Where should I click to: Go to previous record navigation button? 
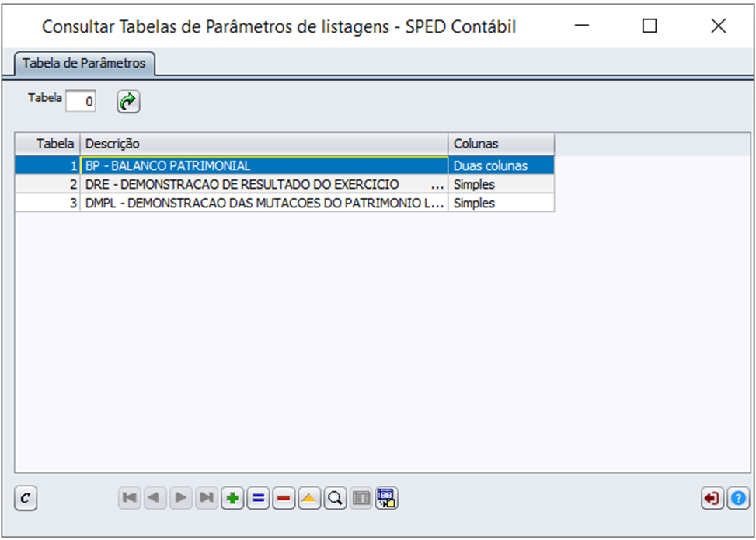coord(155,498)
